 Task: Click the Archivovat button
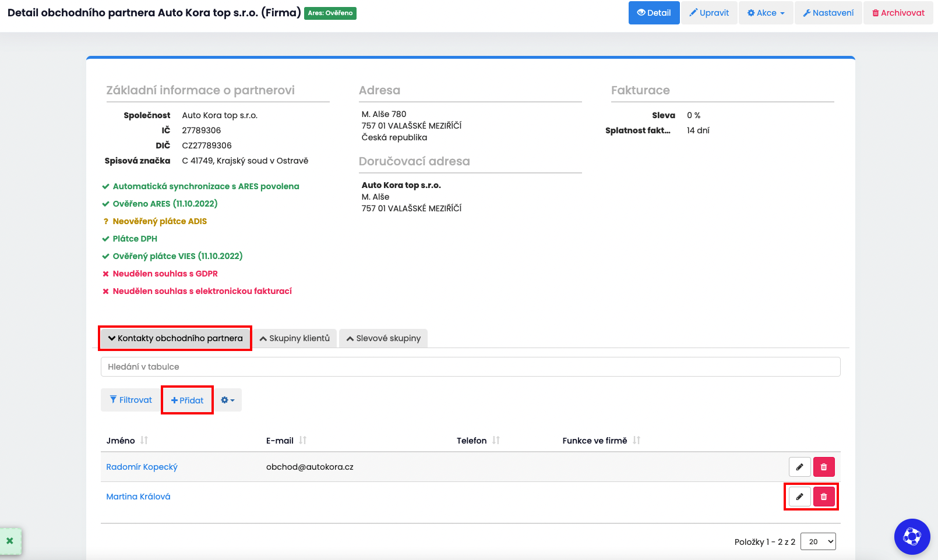pyautogui.click(x=898, y=13)
